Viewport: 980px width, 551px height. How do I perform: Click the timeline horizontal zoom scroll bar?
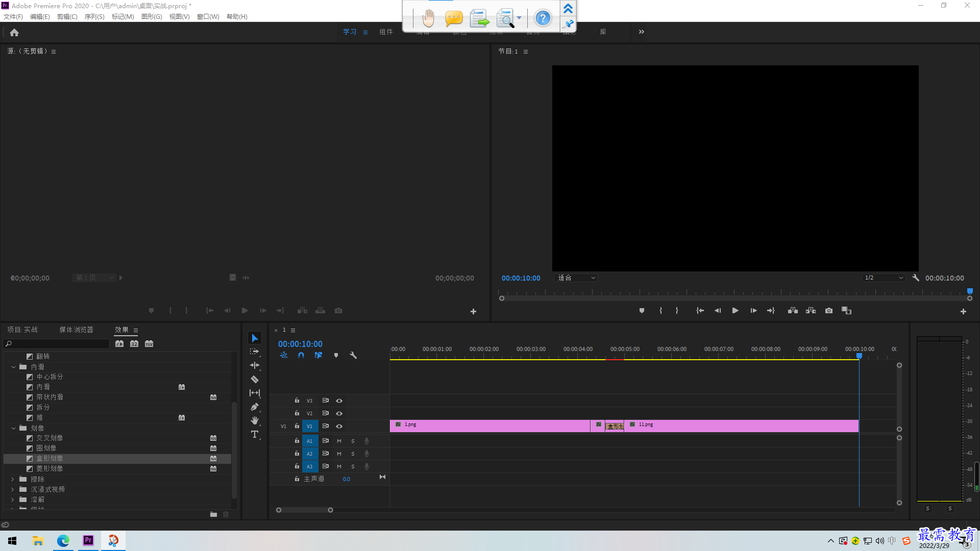tap(304, 510)
